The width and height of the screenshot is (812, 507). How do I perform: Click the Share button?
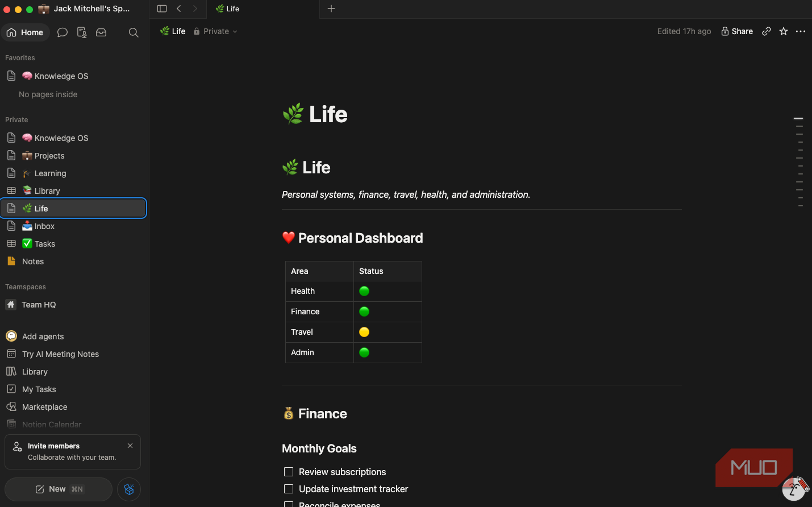click(737, 31)
